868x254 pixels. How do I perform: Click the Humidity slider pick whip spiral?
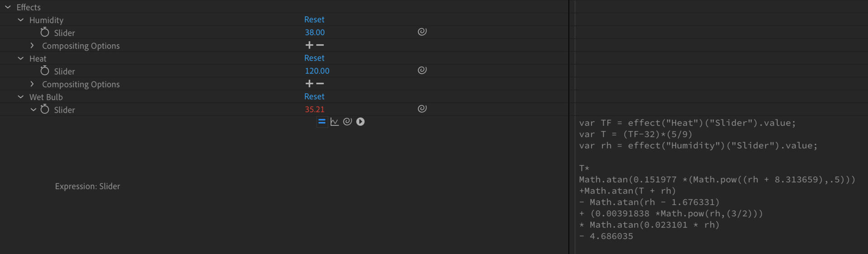pyautogui.click(x=422, y=32)
